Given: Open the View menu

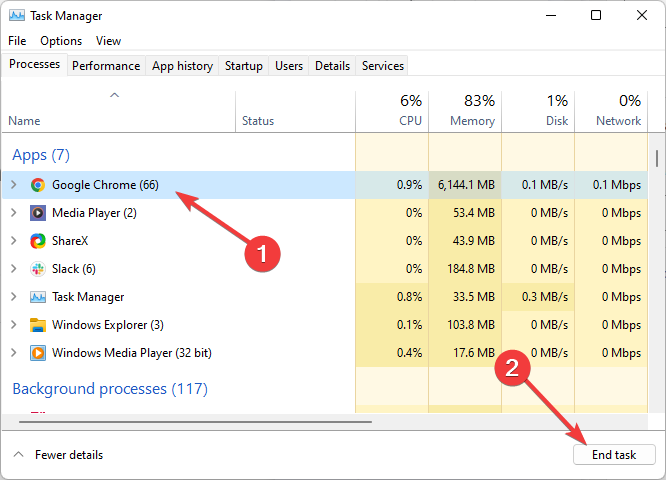Looking at the screenshot, I should pyautogui.click(x=108, y=41).
